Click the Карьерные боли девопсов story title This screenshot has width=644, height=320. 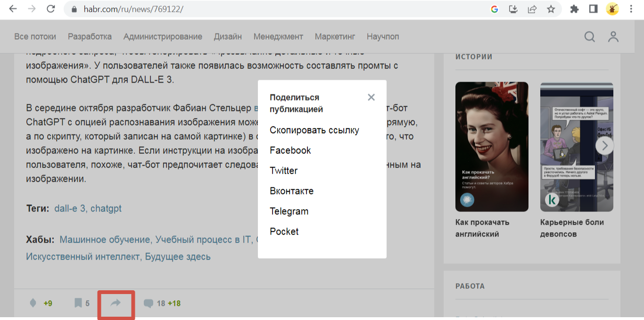pos(572,228)
